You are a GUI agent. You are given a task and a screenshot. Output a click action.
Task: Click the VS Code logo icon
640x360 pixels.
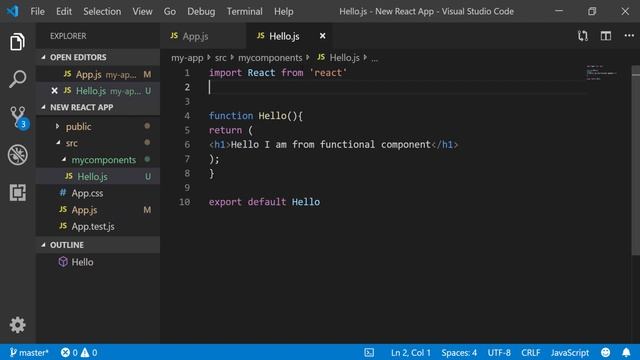[x=12, y=11]
